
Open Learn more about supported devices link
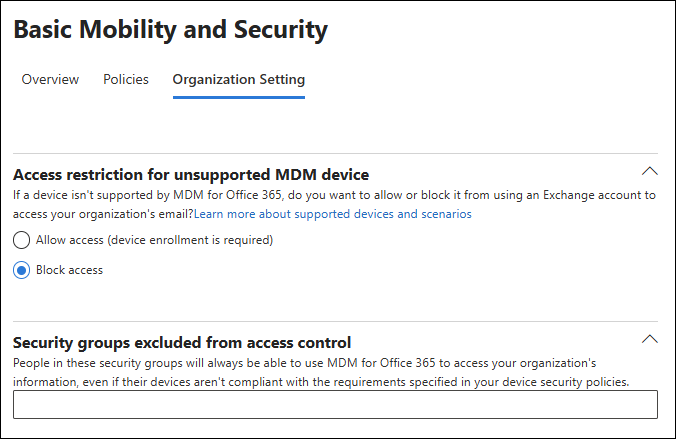pyautogui.click(x=333, y=214)
